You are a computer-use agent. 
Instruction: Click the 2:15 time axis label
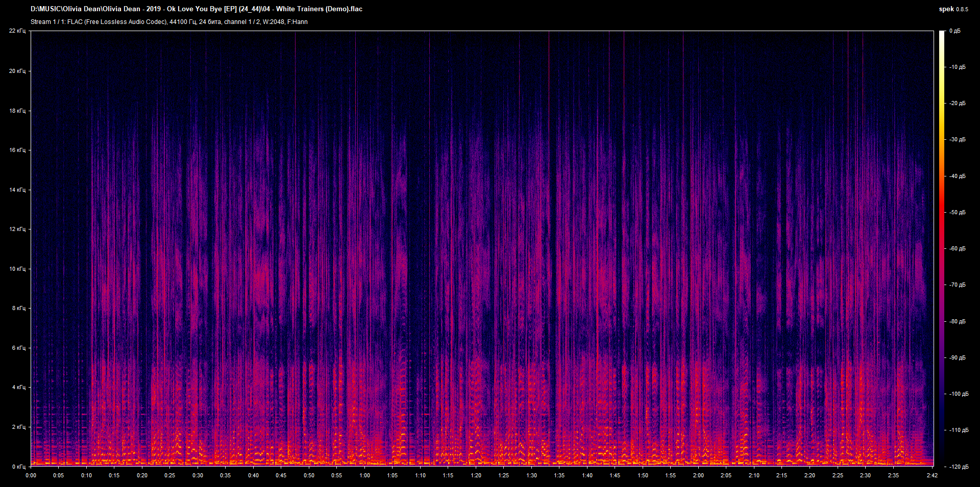click(782, 475)
